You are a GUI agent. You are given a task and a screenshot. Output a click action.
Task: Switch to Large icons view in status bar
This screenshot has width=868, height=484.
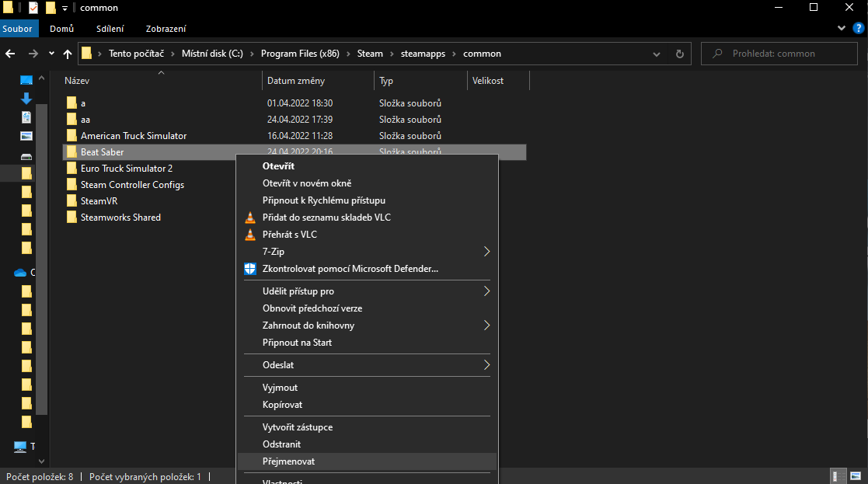pyautogui.click(x=856, y=476)
